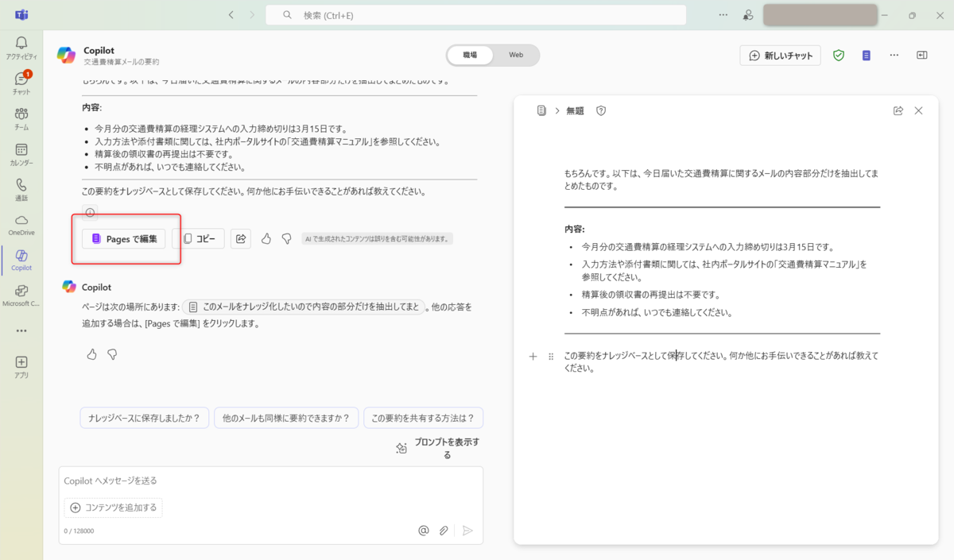The width and height of the screenshot is (954, 560).
Task: Click the Copilot logo in chat header
Action: click(67, 55)
